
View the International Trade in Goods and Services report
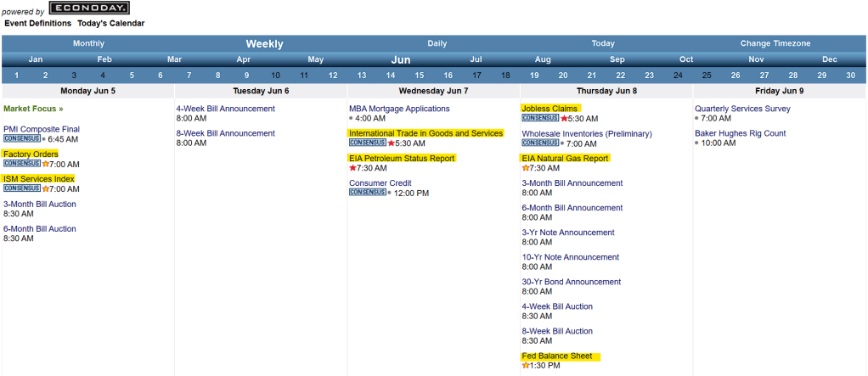tap(426, 133)
